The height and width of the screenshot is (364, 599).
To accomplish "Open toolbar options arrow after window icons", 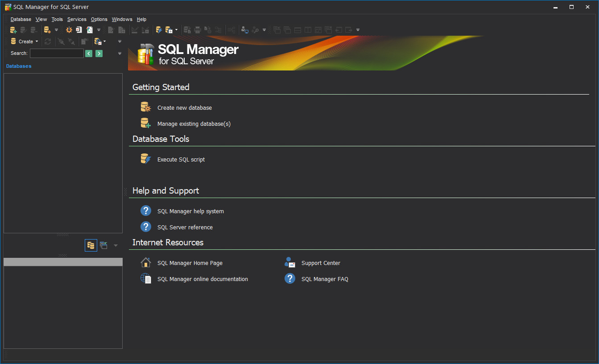I will 358,30.
